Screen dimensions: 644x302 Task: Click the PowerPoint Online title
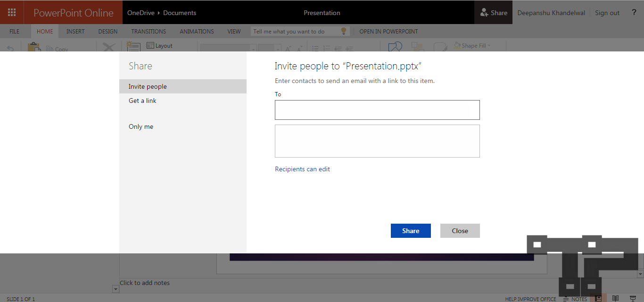click(x=74, y=13)
